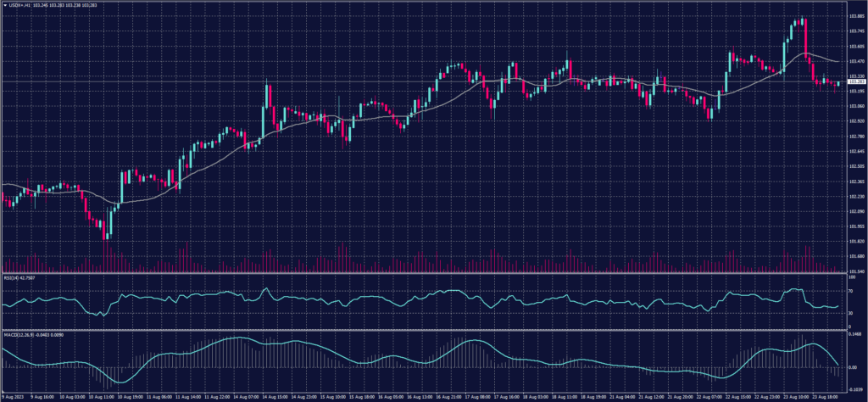Viewport: 868px width, 402px height.
Task: Select the MACD(12,26,9) indicator label
Action: [x=20, y=333]
